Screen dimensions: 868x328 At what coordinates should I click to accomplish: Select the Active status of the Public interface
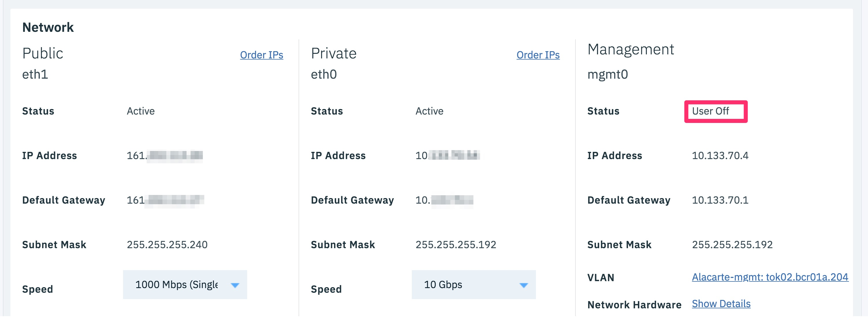coord(141,111)
